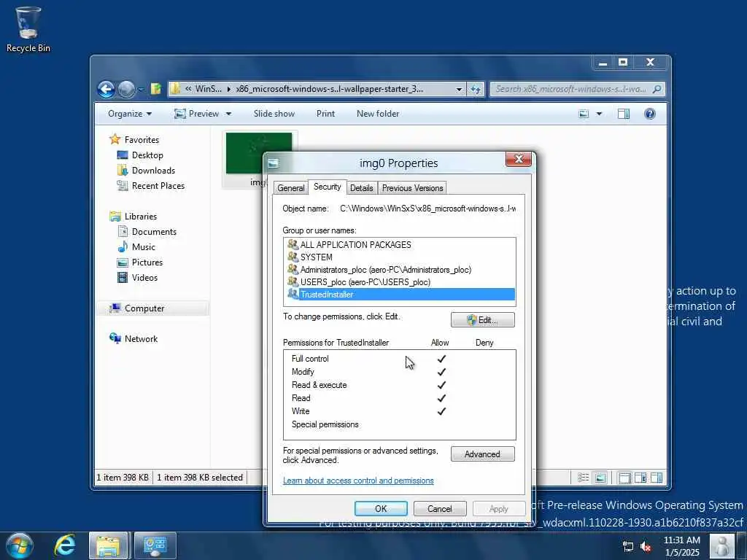Switch to the Previous Versions tab
The image size is (747, 560).
pyautogui.click(x=413, y=188)
